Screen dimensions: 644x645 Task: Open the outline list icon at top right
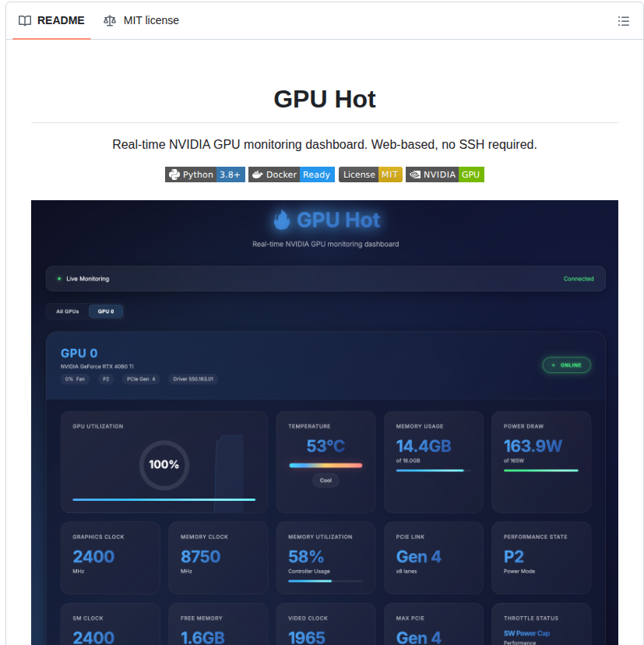[623, 21]
